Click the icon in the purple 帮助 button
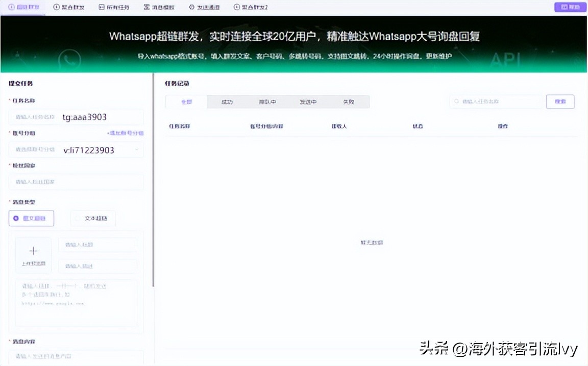Screen dimensions: 588x366 (x=563, y=7)
